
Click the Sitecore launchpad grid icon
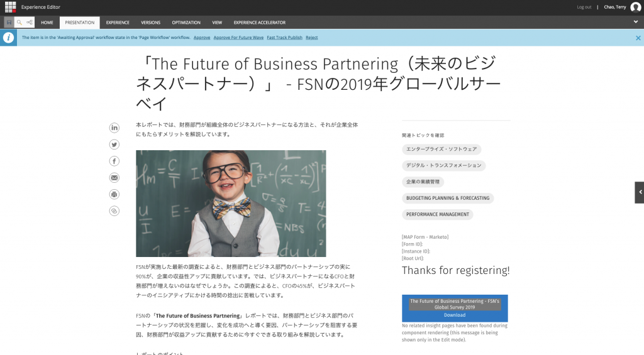click(10, 7)
